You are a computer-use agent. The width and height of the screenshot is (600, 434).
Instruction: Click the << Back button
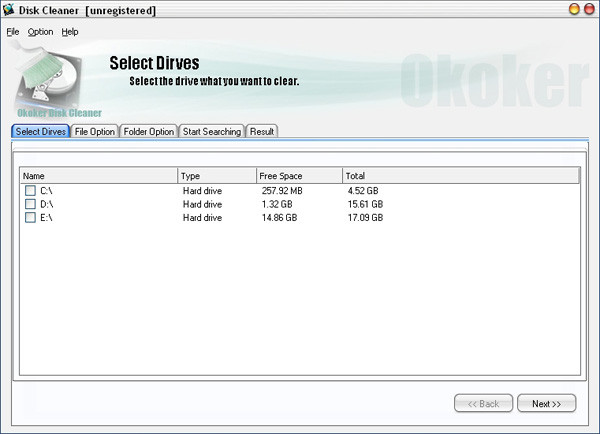pyautogui.click(x=483, y=403)
